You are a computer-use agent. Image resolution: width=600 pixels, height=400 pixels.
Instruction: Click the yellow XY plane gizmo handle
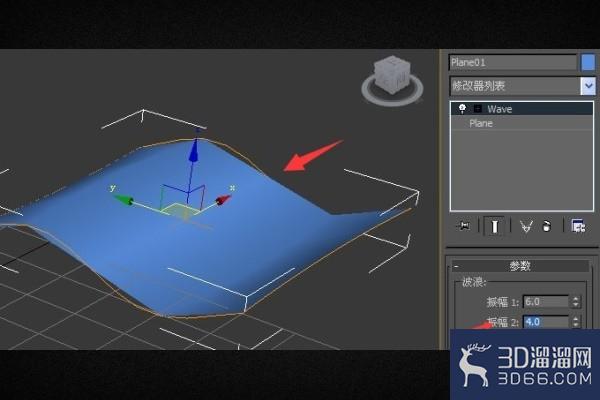[180, 209]
